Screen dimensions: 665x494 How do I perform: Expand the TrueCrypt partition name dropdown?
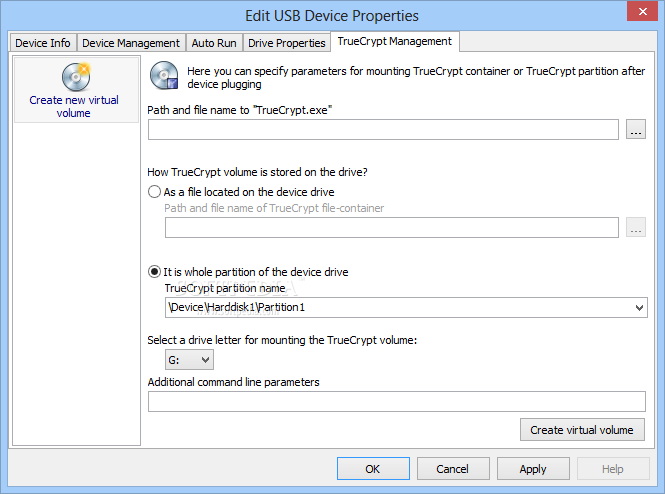639,307
